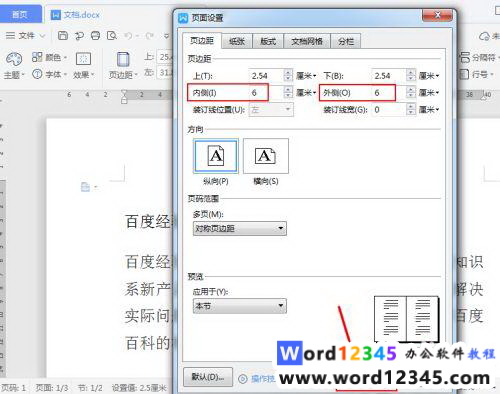Select the 页边距 tab in dialog
Image resolution: width=500 pixels, height=394 pixels.
point(202,41)
